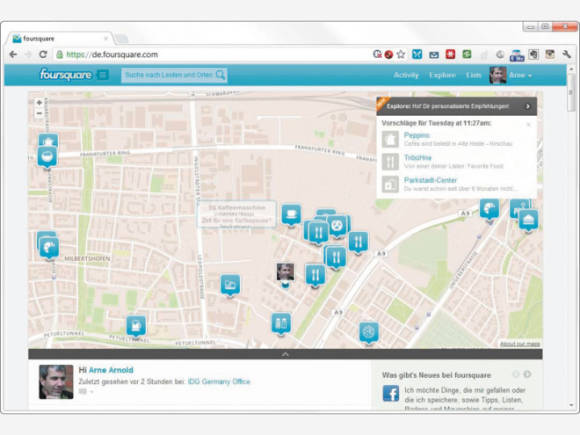Open a new browser tab
This screenshot has width=580, height=435.
point(122,38)
